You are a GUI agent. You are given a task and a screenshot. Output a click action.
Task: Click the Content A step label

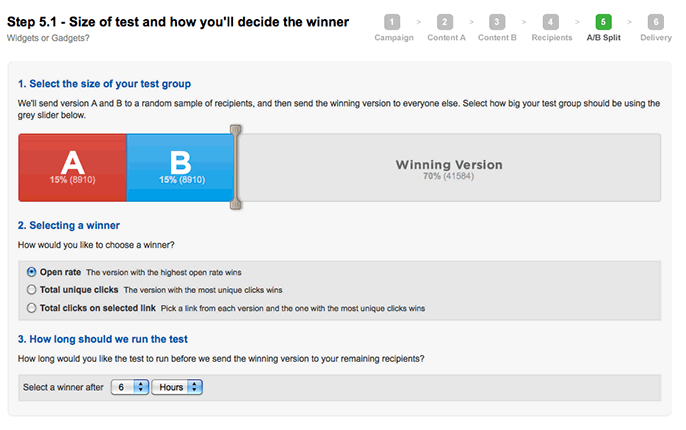click(445, 38)
